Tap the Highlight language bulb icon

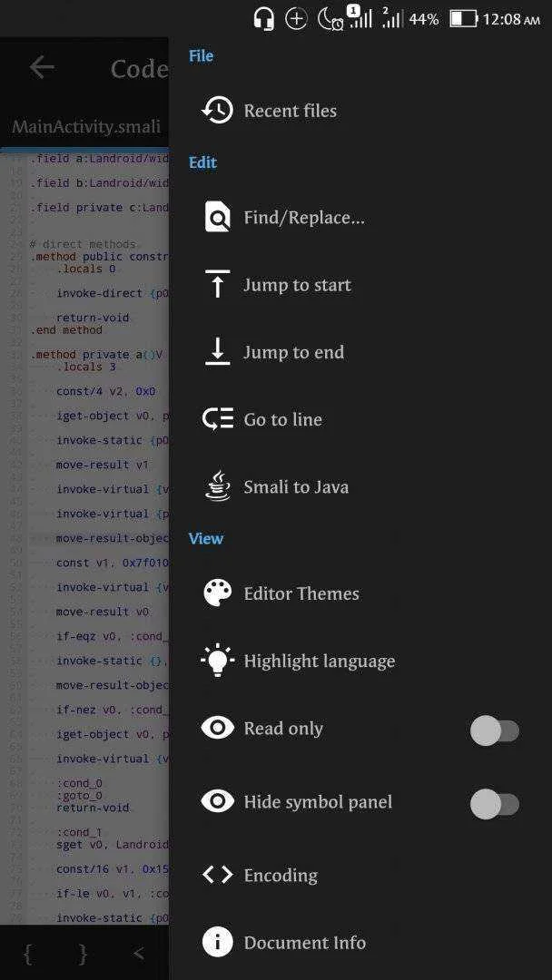[218, 661]
